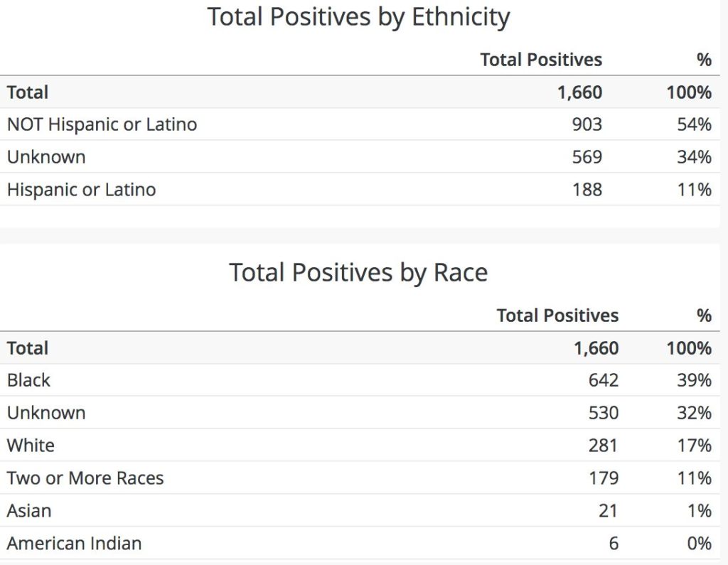Click Unknown in the ethnicity table
This screenshot has width=728, height=565.
coord(46,157)
